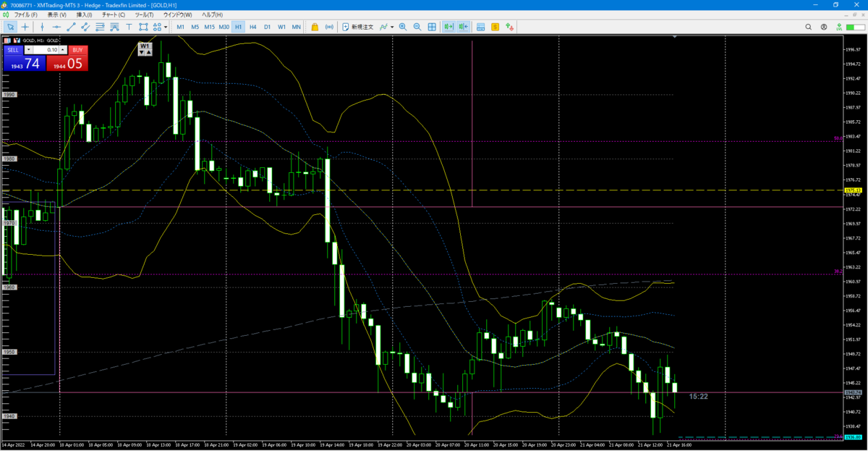The width and height of the screenshot is (868, 451).
Task: Switch timeframe to M5
Action: click(x=195, y=27)
